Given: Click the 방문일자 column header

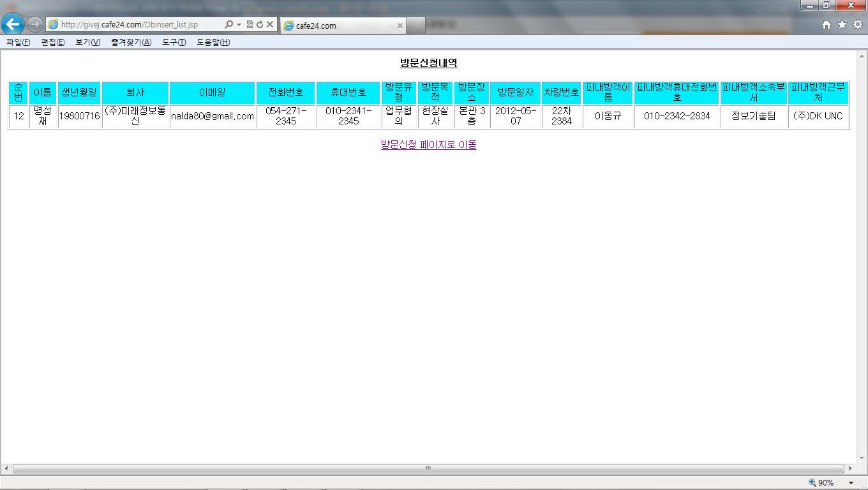Looking at the screenshot, I should (516, 93).
